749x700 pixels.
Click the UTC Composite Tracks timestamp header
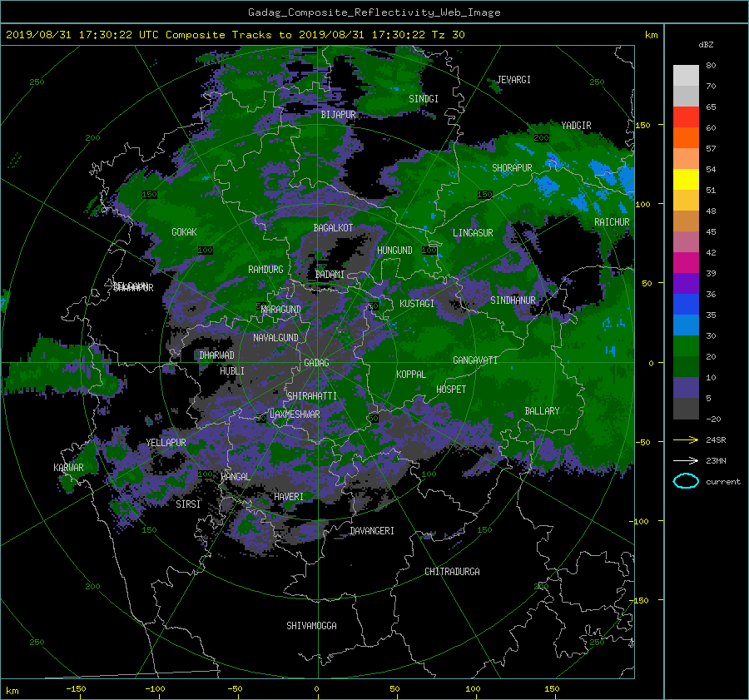point(235,35)
